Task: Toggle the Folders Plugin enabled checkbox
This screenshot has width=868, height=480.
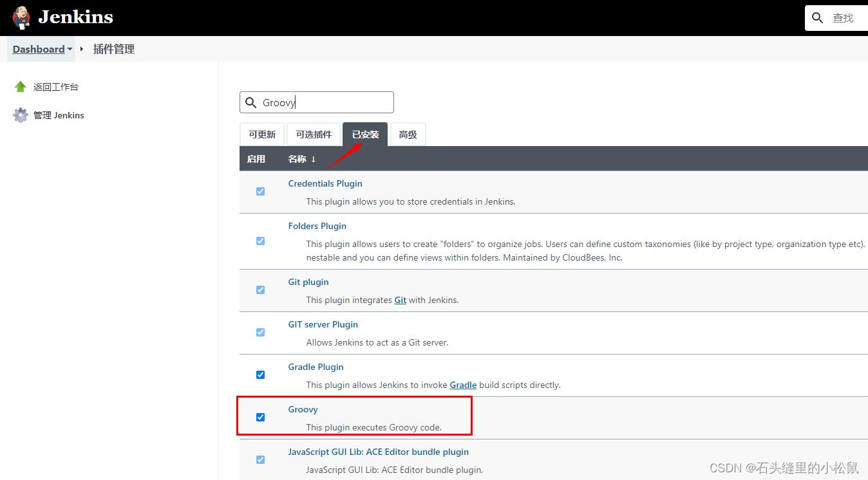Action: (260, 241)
